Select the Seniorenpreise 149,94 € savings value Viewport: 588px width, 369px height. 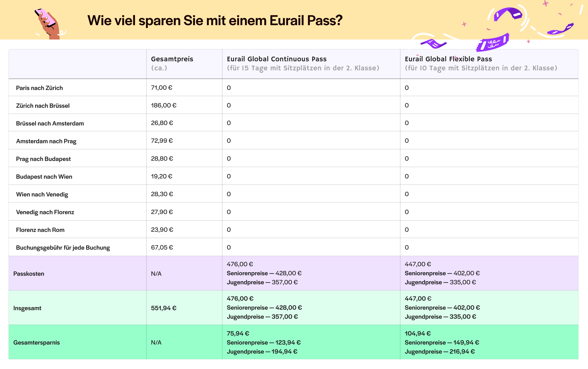point(442,342)
